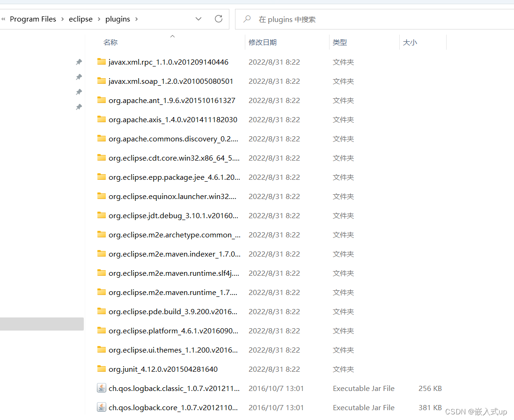Click the folder icon of javax.xml.soap_1.2.0.v201005080501
The height and width of the screenshot is (420, 514).
point(102,81)
